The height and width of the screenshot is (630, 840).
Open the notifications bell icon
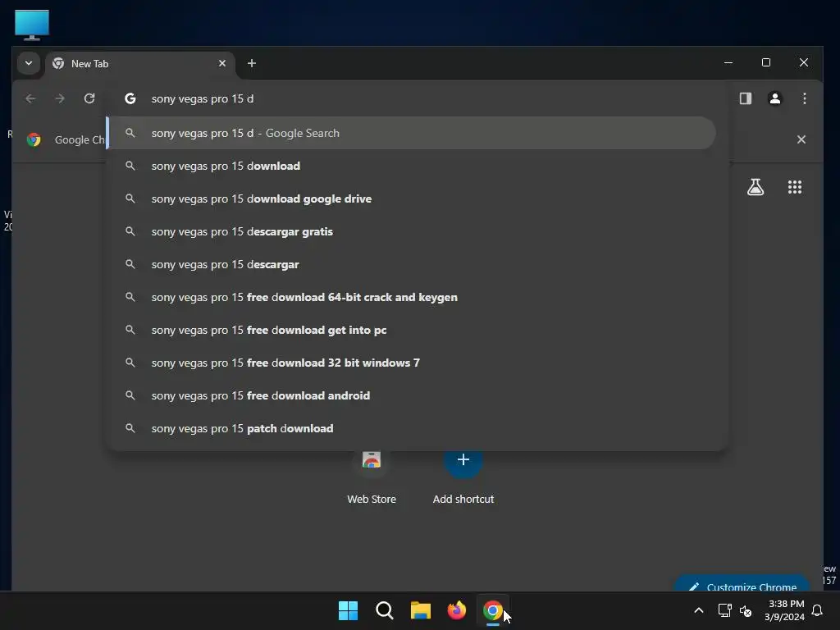pos(817,610)
